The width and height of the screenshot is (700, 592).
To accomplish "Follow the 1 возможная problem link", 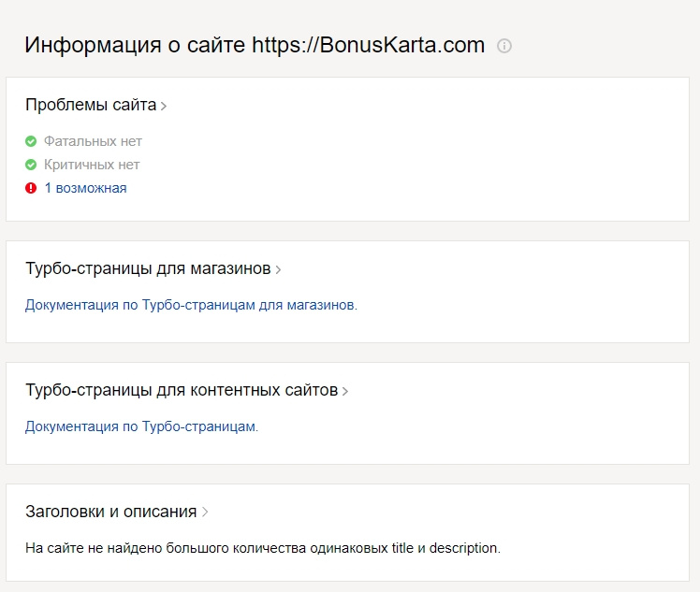I will [x=85, y=188].
